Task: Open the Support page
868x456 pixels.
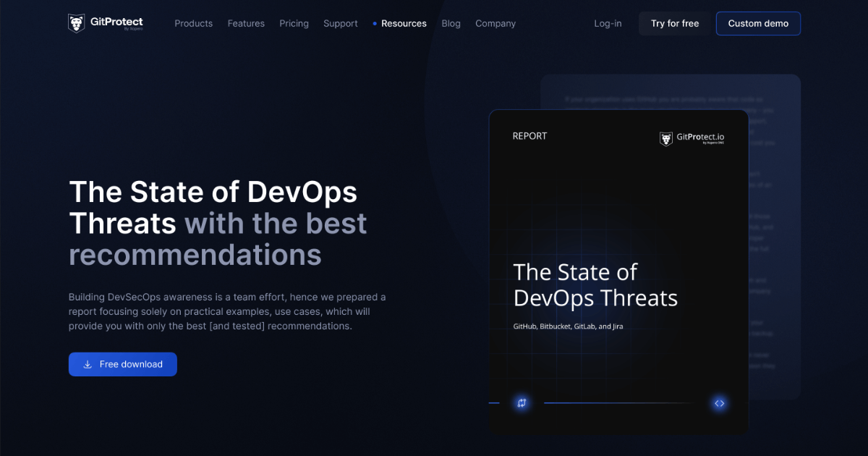Action: pos(340,23)
